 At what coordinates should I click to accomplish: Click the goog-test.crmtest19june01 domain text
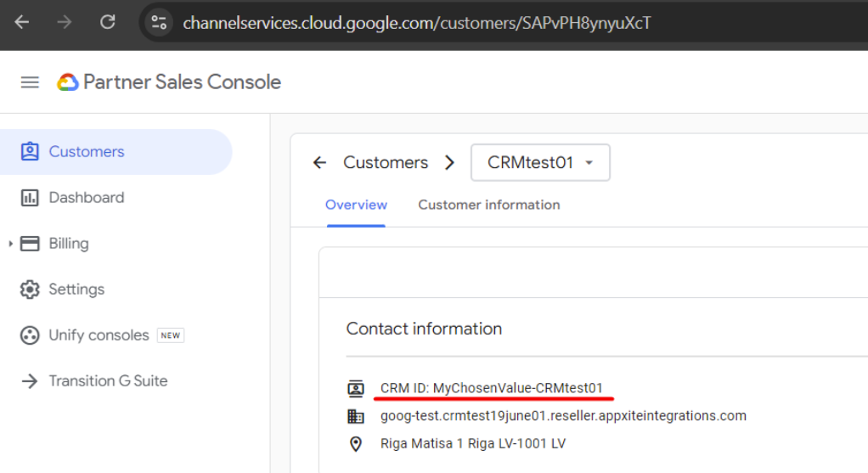[563, 416]
